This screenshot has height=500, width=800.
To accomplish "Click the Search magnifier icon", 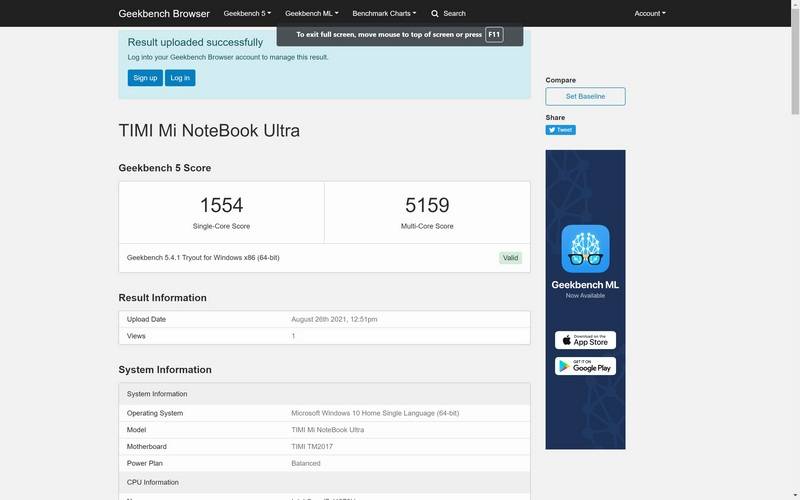I will [x=435, y=14].
